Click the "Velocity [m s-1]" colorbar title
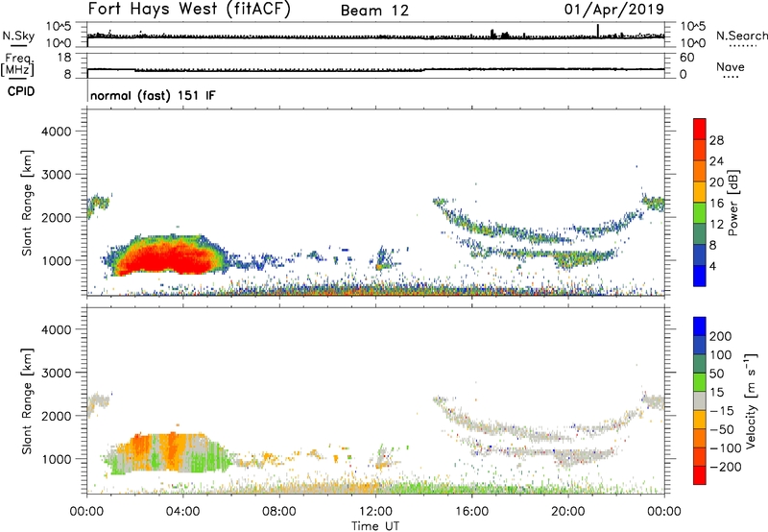Image resolution: width=768 pixels, height=532 pixels. [752, 400]
